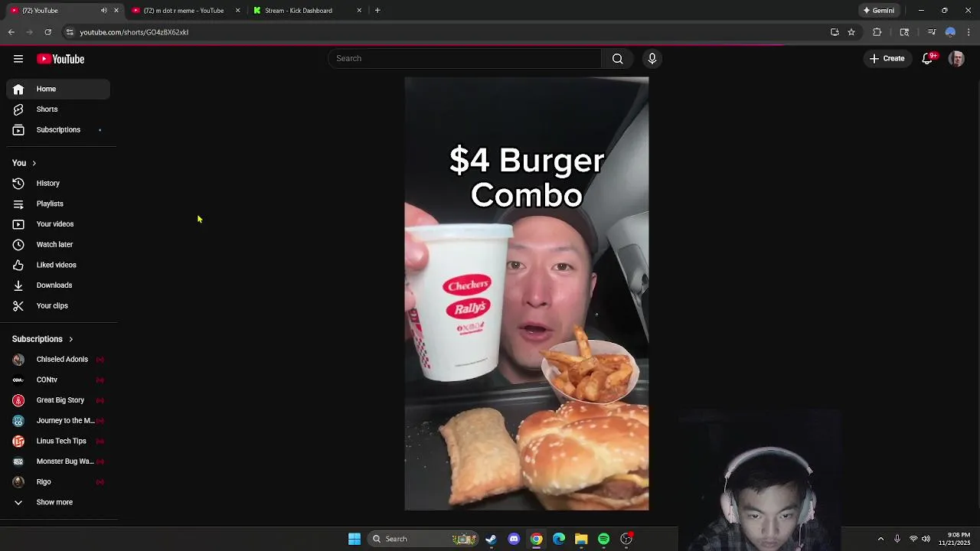This screenshot has height=551, width=980.
Task: Open volume control in system tray
Action: click(926, 539)
